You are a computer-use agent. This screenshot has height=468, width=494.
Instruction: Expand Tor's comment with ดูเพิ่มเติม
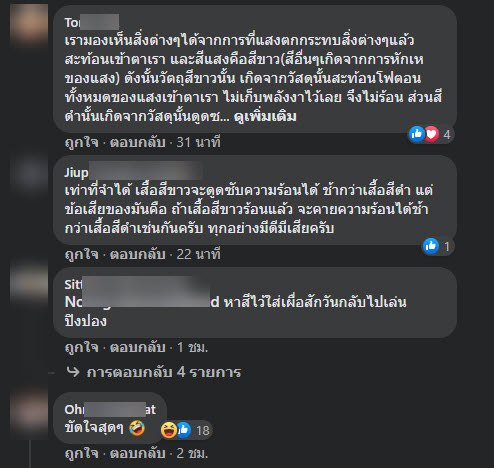(x=265, y=117)
